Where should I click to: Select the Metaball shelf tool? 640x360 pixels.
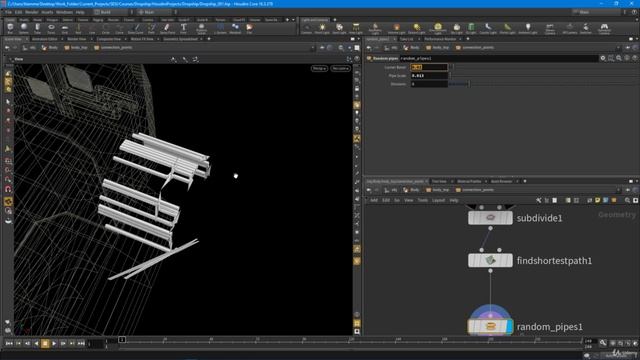(235, 29)
